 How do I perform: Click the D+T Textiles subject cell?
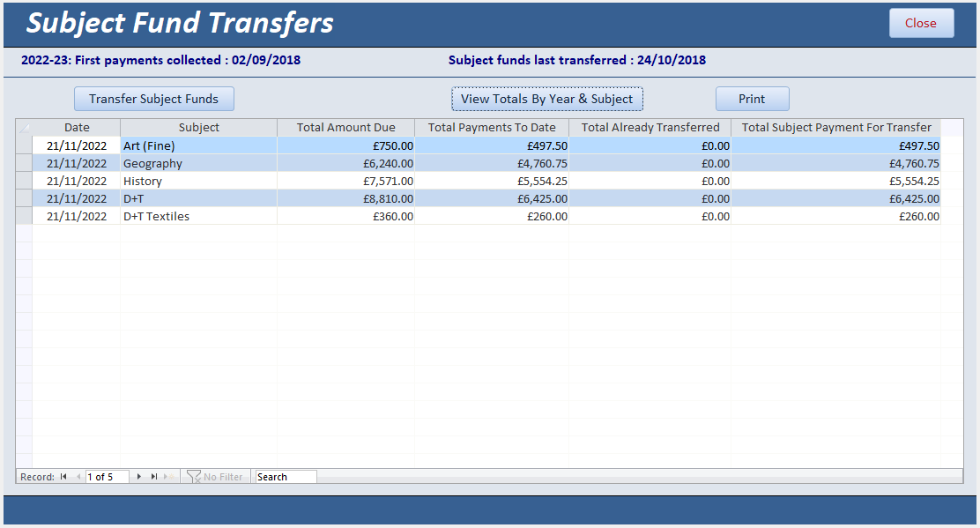point(199,216)
